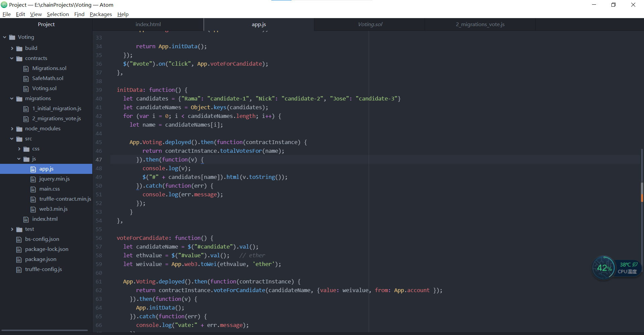This screenshot has width=644, height=335.
Task: Open Migrations.sol from the tree
Action: click(x=49, y=68)
